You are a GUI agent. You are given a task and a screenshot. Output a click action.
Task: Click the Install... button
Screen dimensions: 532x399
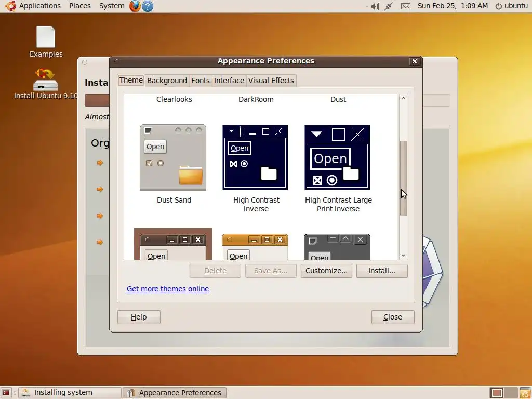[382, 271]
